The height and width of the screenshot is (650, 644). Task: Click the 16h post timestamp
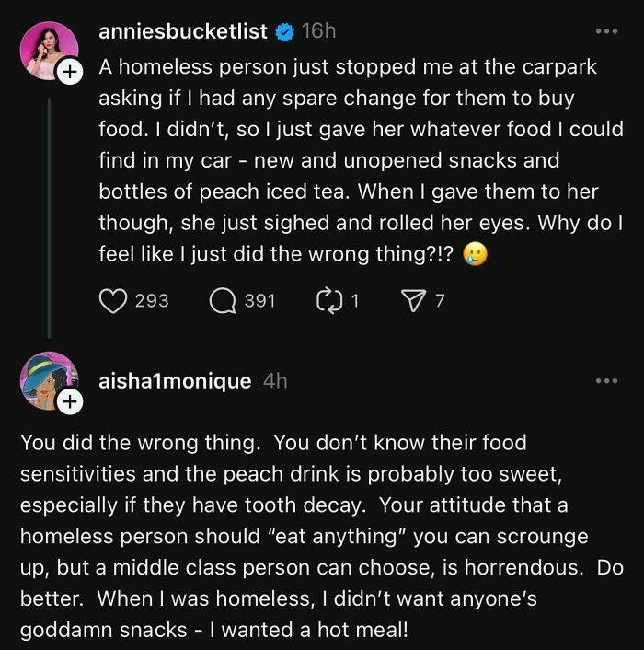pos(318,32)
